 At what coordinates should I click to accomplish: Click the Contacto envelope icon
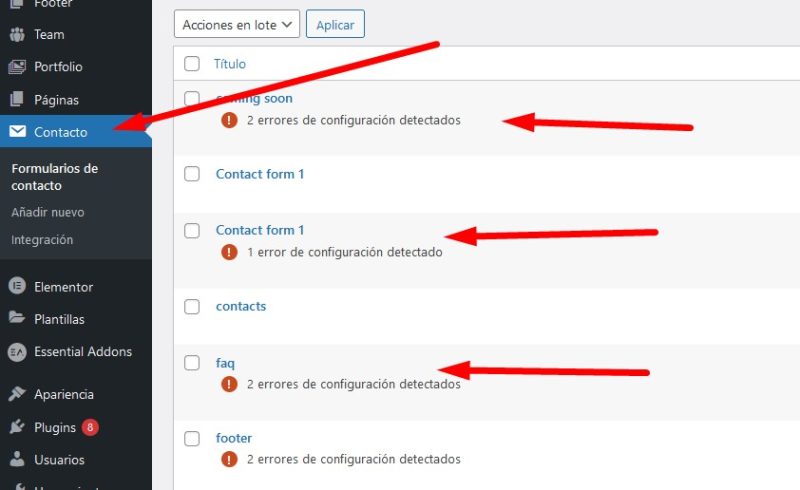click(x=17, y=132)
